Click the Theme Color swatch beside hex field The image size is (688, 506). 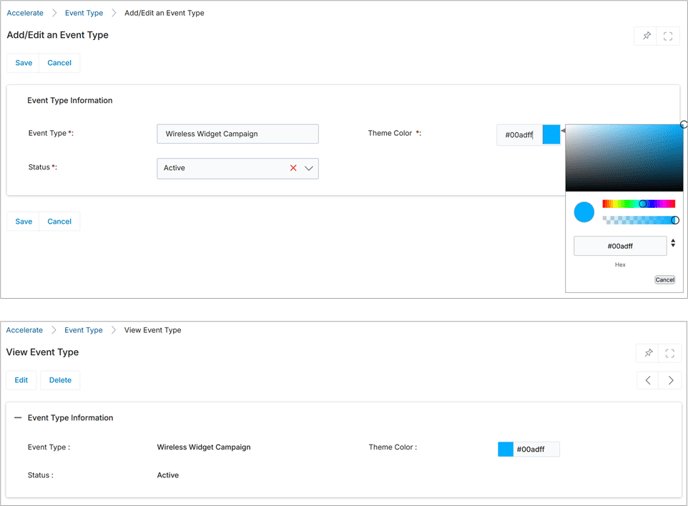(551, 135)
